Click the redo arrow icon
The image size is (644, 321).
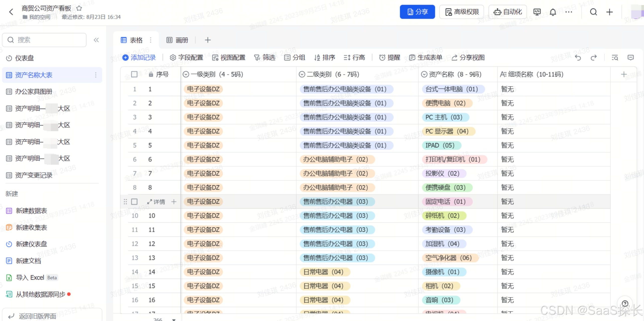point(593,58)
